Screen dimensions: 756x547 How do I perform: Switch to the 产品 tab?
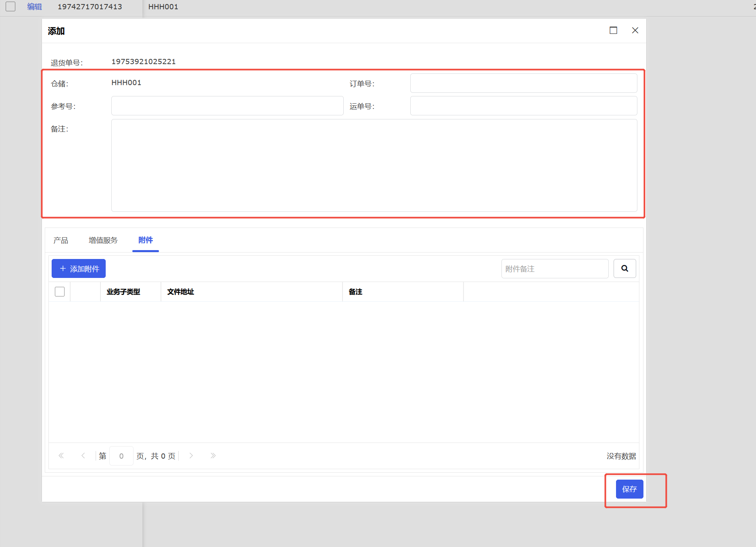[x=61, y=240]
